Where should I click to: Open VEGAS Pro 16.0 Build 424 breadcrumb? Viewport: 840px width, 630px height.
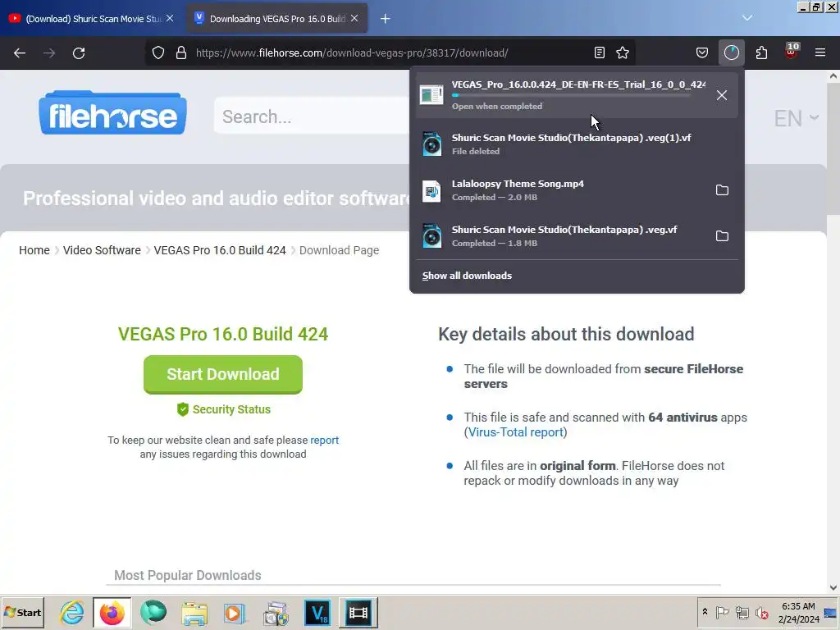[220, 250]
